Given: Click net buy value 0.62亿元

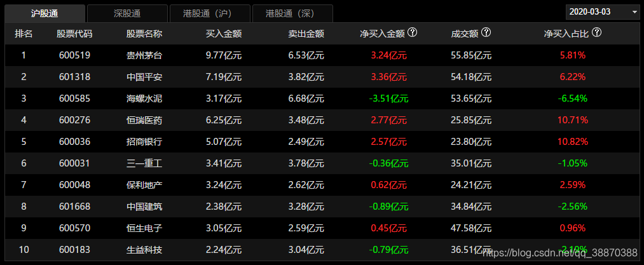Looking at the screenshot, I should pyautogui.click(x=388, y=185).
